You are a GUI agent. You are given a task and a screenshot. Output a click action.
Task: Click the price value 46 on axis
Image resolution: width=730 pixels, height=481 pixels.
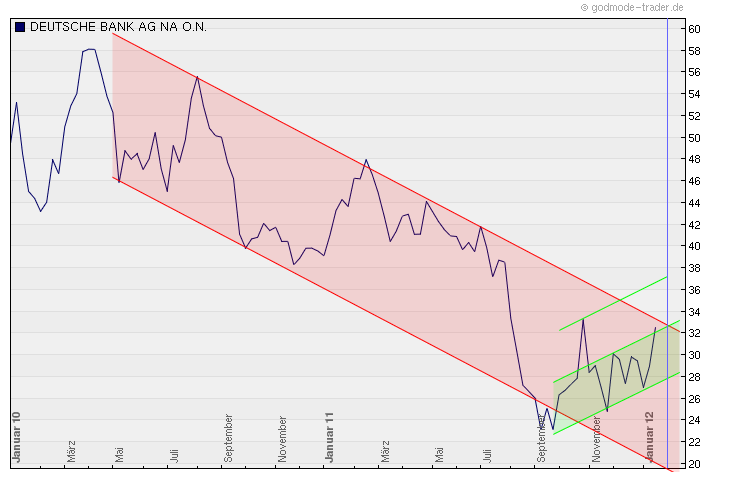click(x=694, y=181)
